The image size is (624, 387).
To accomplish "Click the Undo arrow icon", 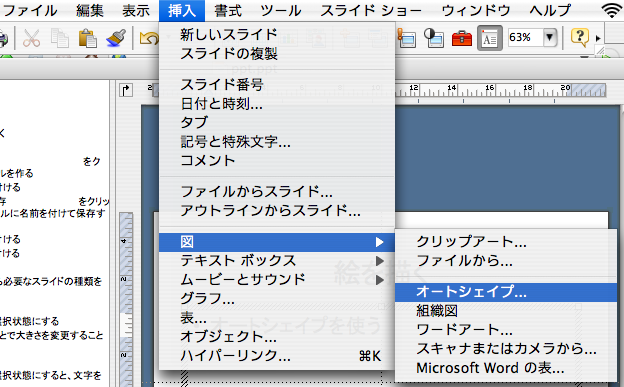I will [149, 38].
